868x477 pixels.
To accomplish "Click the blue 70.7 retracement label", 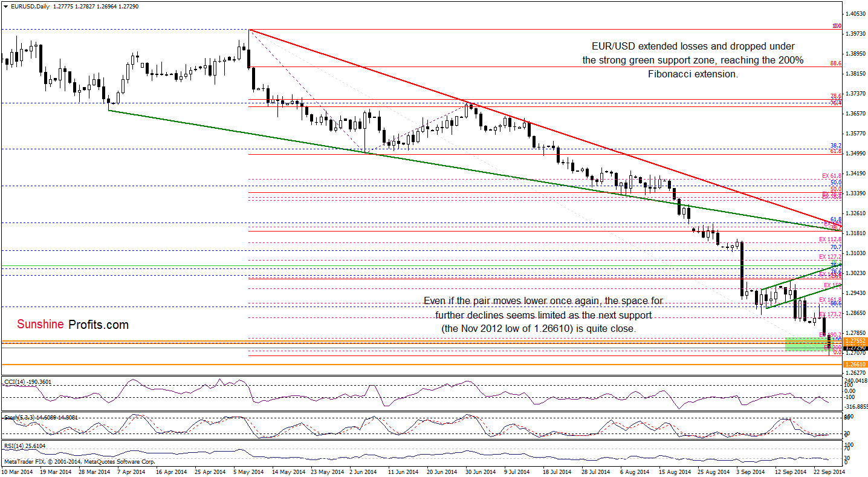I will tap(836, 247).
